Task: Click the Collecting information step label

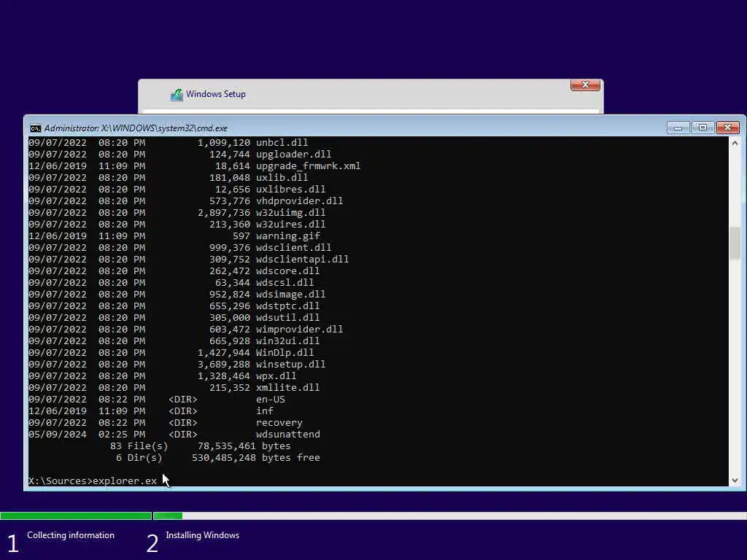Action: [x=71, y=535]
